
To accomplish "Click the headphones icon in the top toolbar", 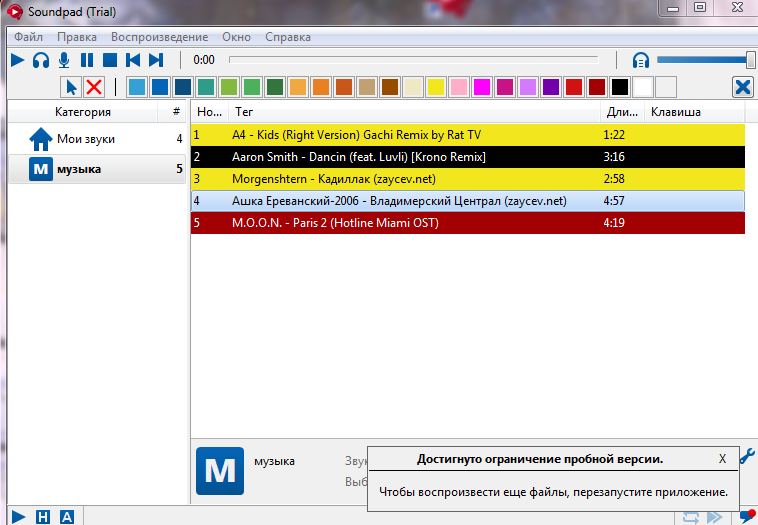I will 41,60.
